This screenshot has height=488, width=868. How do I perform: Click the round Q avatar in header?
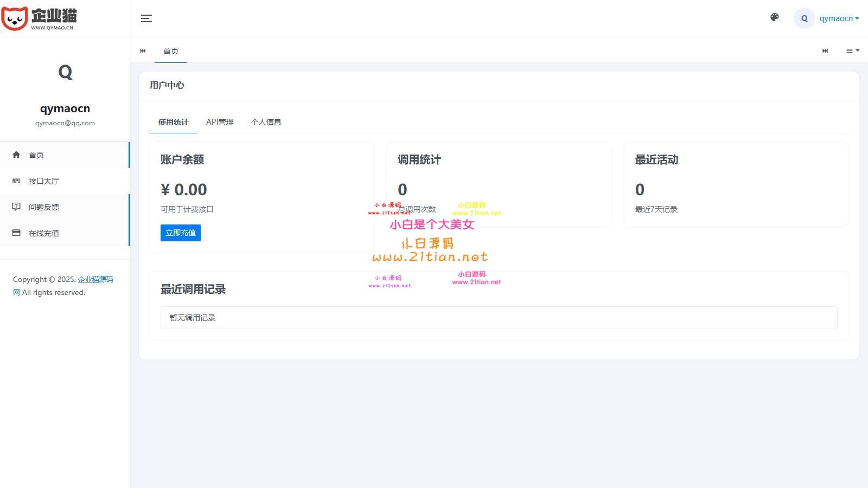point(804,18)
